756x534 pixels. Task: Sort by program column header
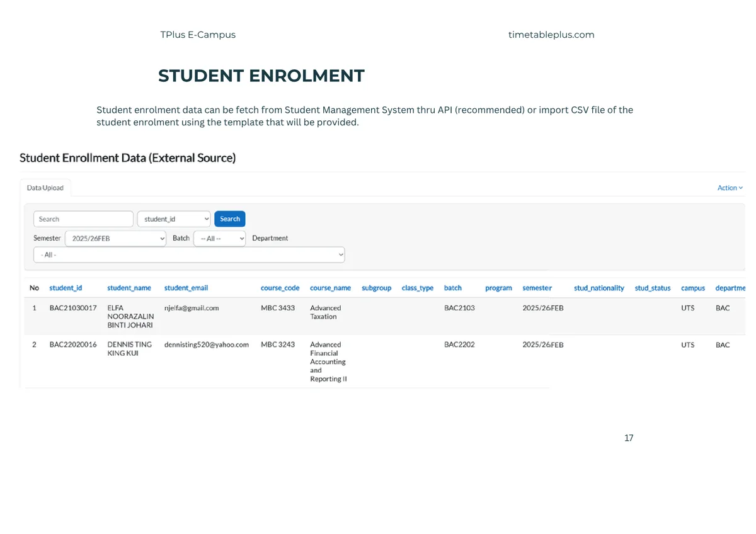[498, 288]
